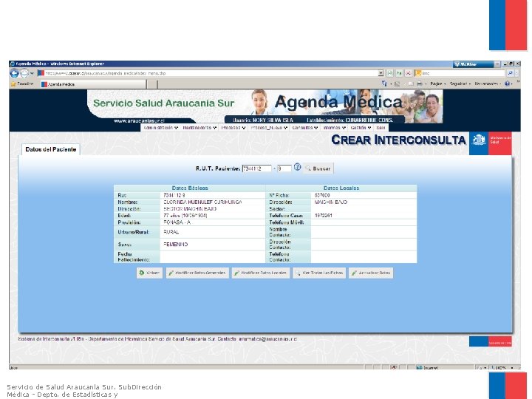Open the Informes menu

(x=334, y=128)
